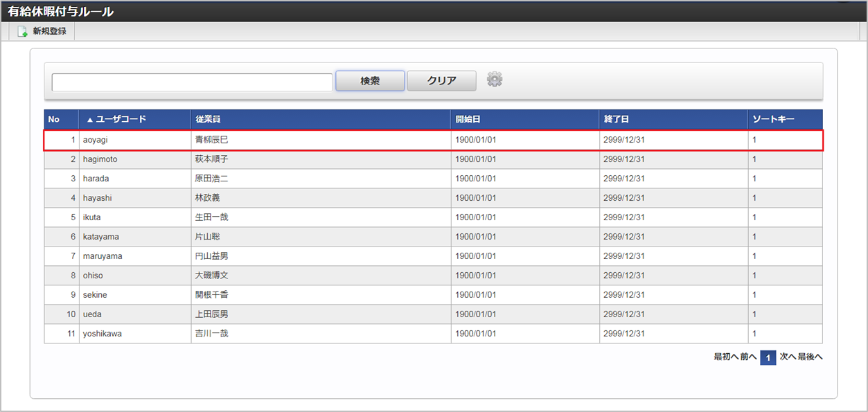Select the yoshikawa user code cell

click(x=135, y=334)
